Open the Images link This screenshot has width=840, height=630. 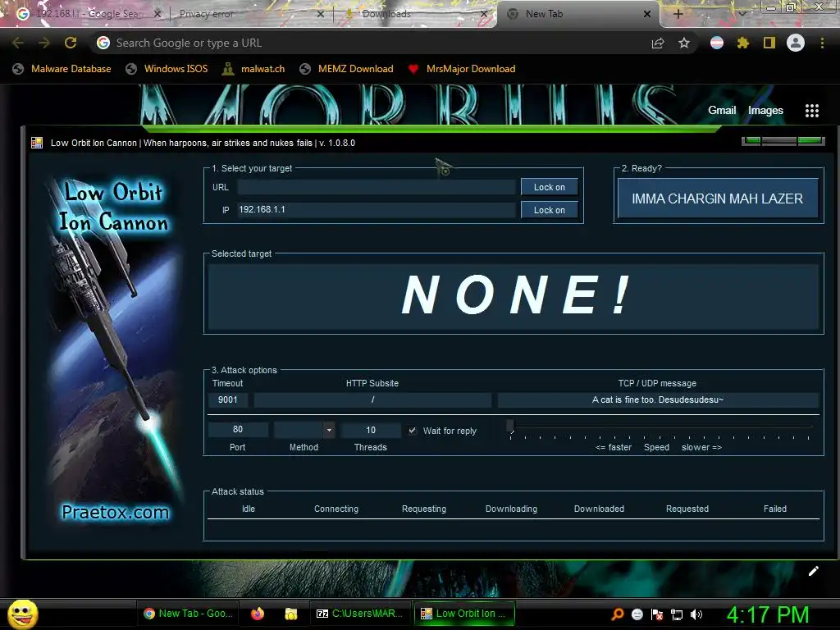click(x=765, y=111)
